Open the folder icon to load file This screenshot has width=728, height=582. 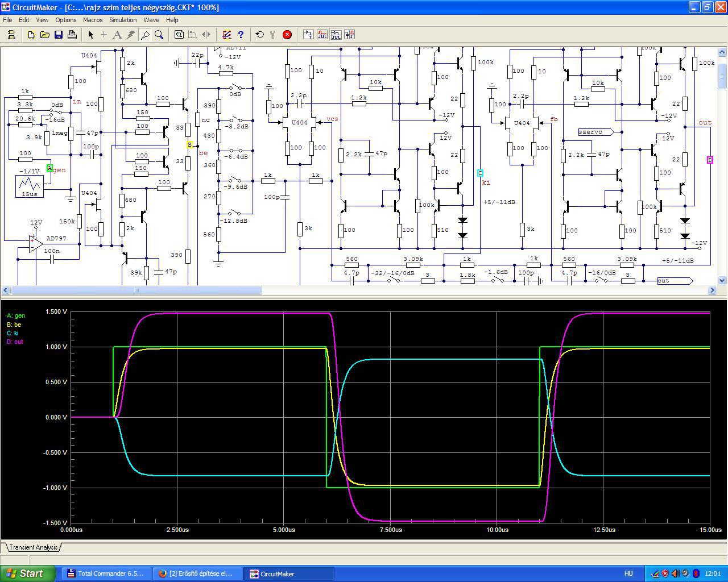pyautogui.click(x=45, y=35)
